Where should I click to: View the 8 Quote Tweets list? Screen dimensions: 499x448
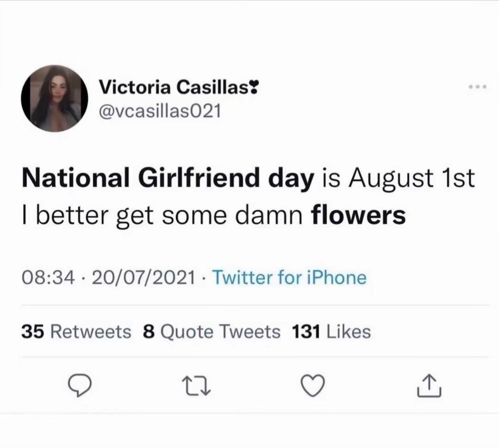pyautogui.click(x=212, y=332)
